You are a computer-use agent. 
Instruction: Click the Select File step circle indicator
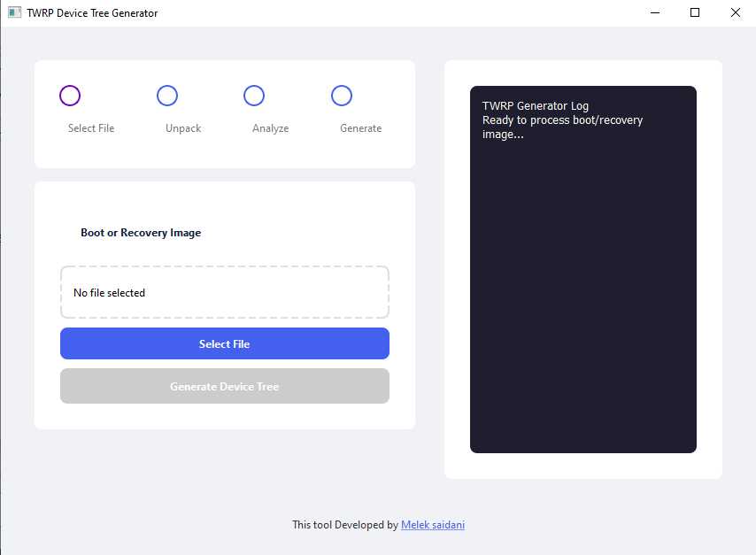click(x=70, y=96)
